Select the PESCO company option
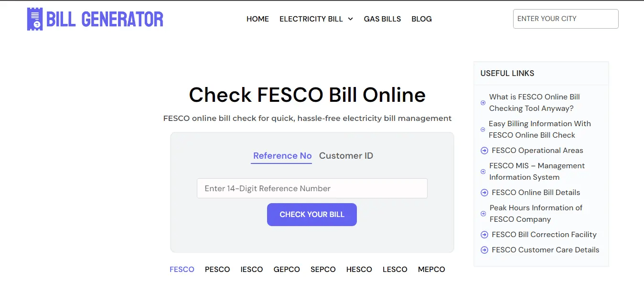644x293 pixels. [217, 269]
